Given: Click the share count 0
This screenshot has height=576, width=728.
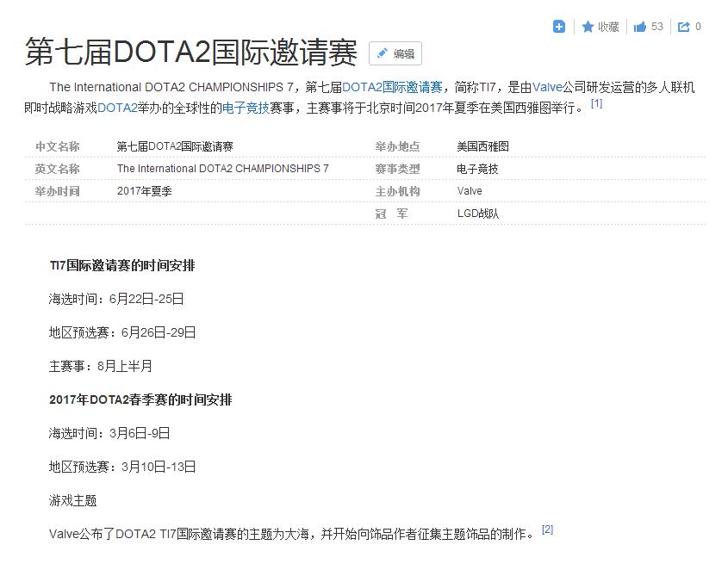Looking at the screenshot, I should [x=698, y=27].
